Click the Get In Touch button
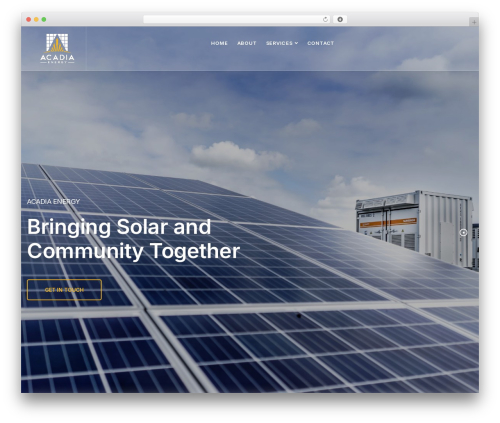The width and height of the screenshot is (500, 423). coord(64,290)
